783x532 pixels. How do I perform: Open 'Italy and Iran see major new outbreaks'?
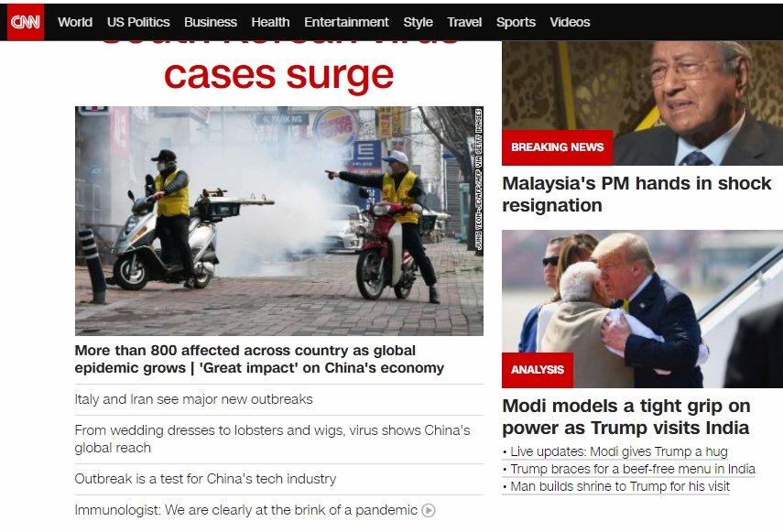[x=194, y=399]
